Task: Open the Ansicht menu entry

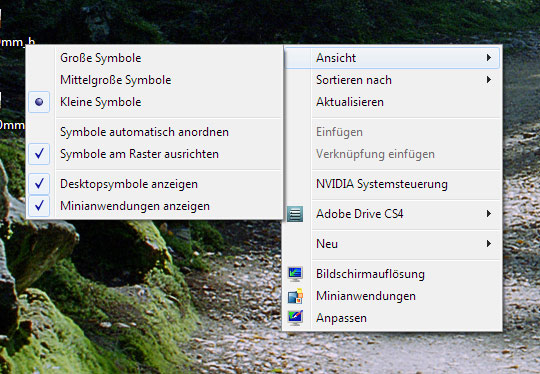Action: [392, 58]
